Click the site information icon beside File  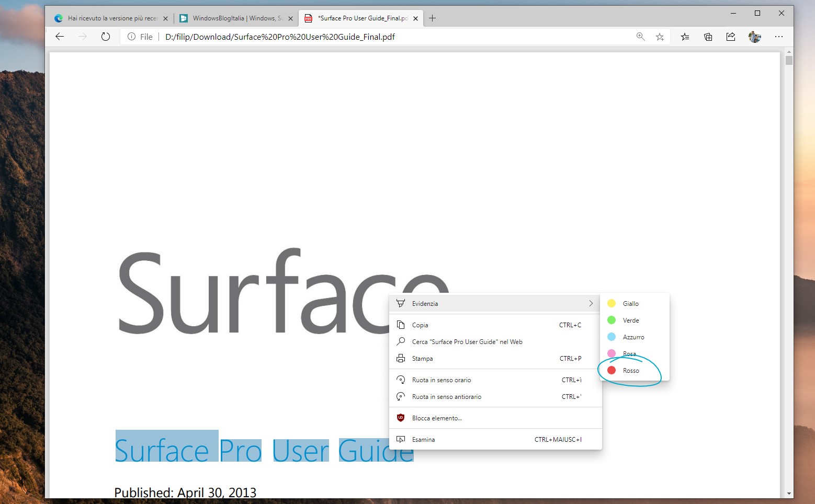point(131,37)
